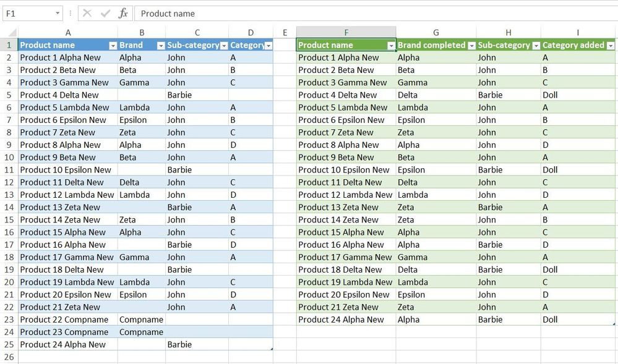Open the Category filter in column D
This screenshot has height=364, width=618.
pyautogui.click(x=268, y=45)
